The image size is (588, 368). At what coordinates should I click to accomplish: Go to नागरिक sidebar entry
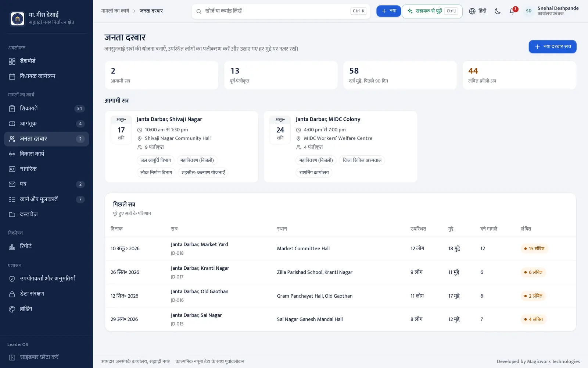(46, 169)
